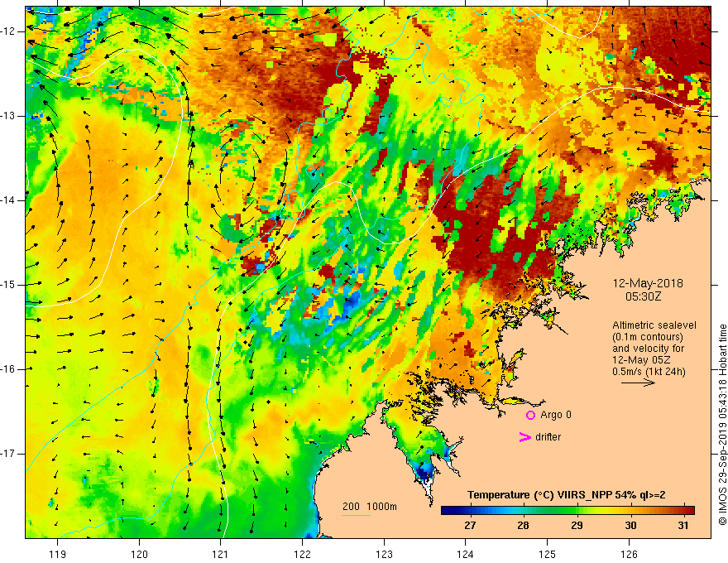
Task: Click the magenta Argo 0 circle marker
Action: click(530, 416)
